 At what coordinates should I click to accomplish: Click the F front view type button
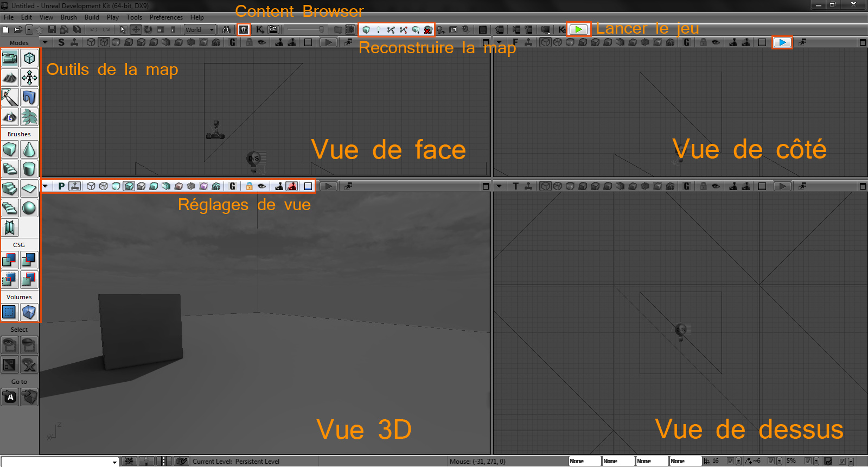(x=515, y=42)
